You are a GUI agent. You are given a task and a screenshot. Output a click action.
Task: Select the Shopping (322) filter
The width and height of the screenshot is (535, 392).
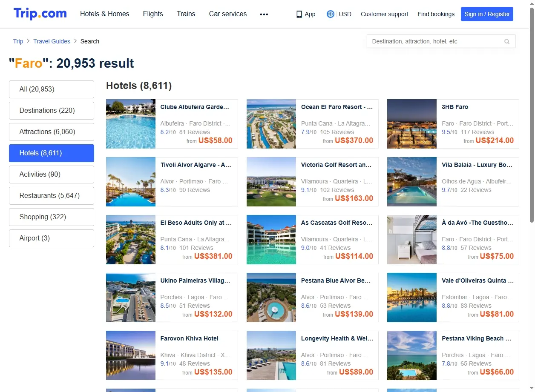pyautogui.click(x=52, y=217)
